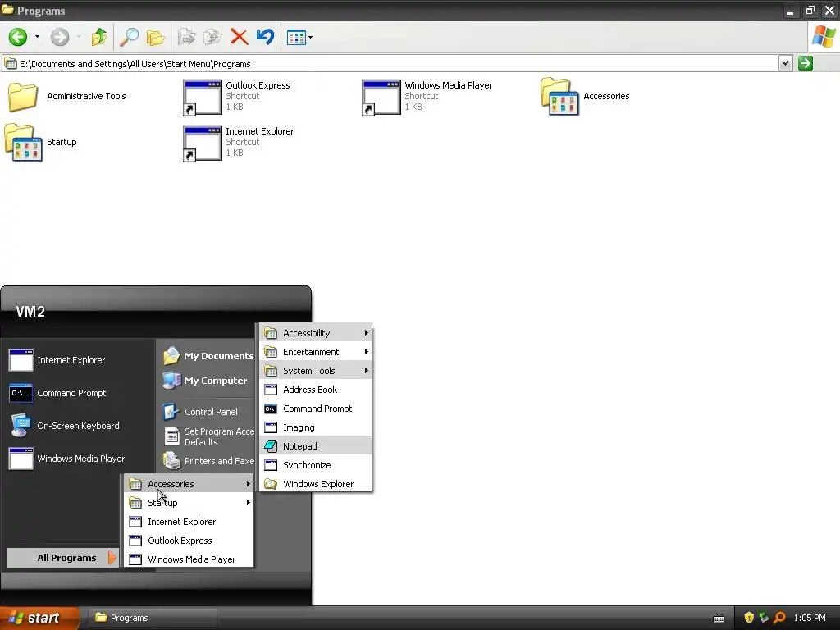
Task: Click the Start button on taskbar
Action: [x=39, y=618]
